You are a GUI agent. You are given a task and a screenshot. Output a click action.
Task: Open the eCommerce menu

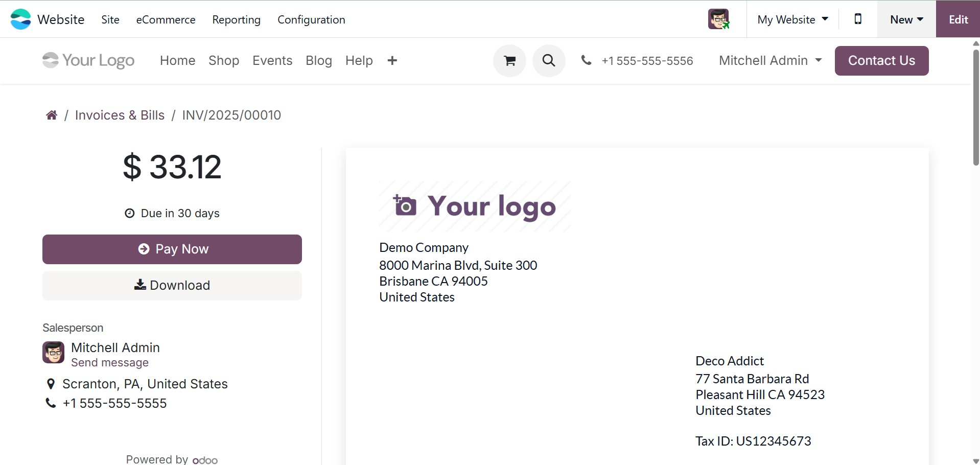[x=166, y=19]
